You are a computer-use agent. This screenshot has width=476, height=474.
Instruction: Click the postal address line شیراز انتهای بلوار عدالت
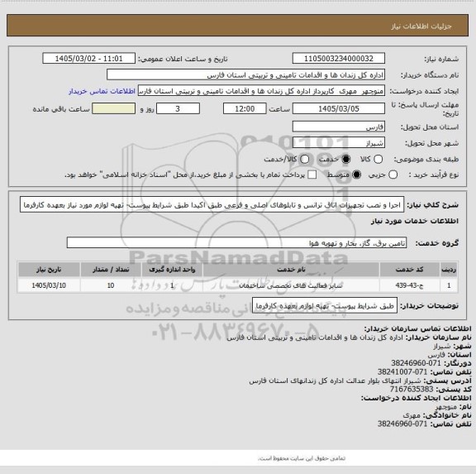tap(335, 381)
